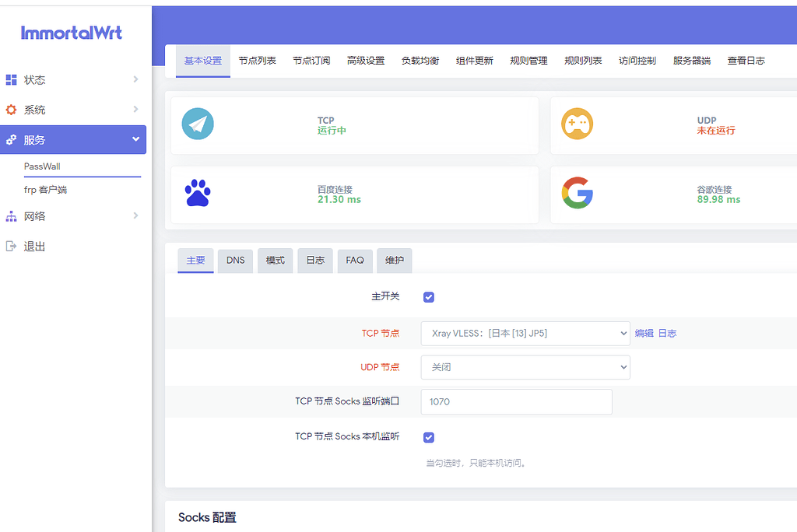The image size is (797, 532).
Task: Open the UDP 节点 dropdown showing 关闭
Action: (525, 367)
